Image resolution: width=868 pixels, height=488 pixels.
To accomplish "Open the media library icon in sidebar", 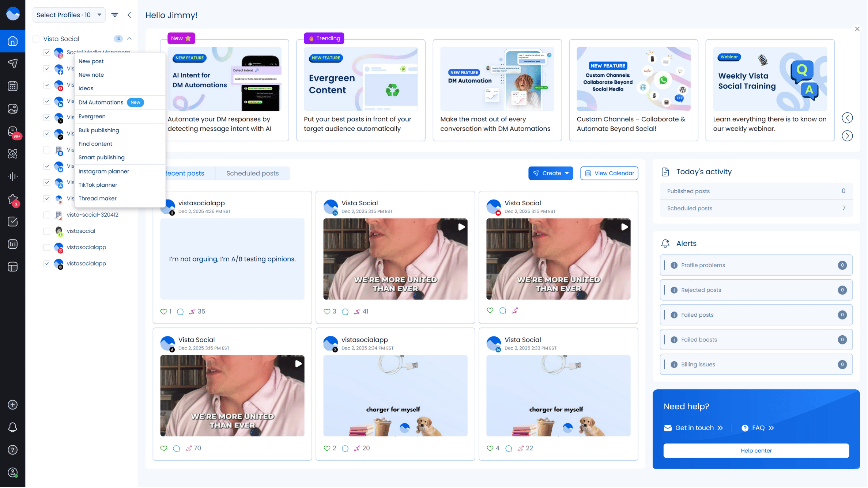I will (12, 109).
